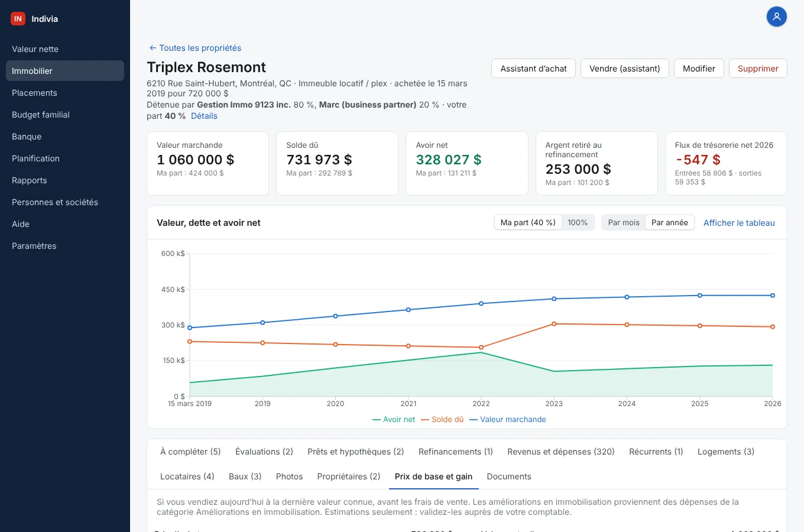
Task: Click the Vendre (assistant) button
Action: pyautogui.click(x=625, y=69)
